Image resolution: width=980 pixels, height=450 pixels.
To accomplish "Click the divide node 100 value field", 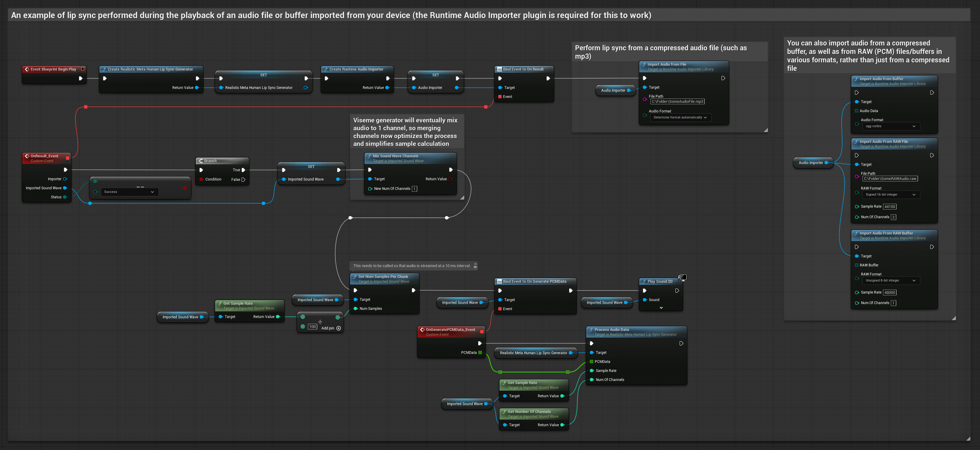I will (312, 327).
